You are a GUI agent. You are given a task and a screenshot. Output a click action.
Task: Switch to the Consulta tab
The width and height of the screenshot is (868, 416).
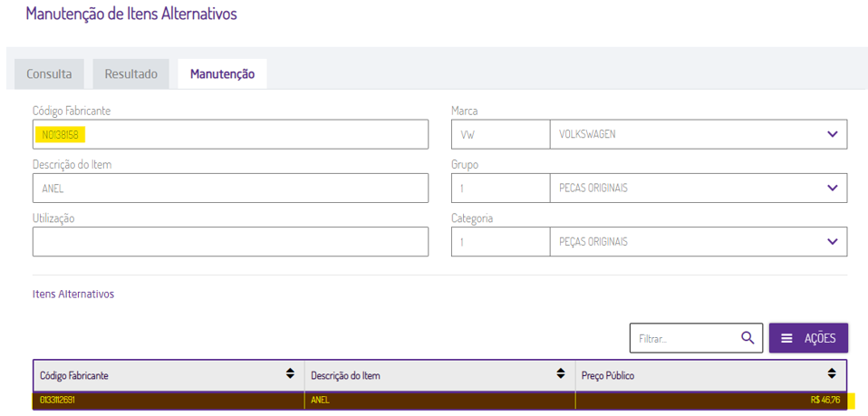tap(49, 73)
